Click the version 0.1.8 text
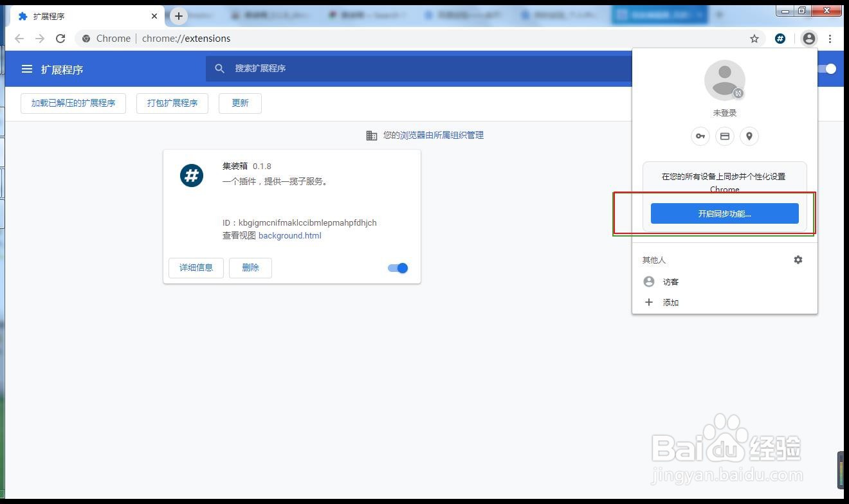 click(x=262, y=166)
